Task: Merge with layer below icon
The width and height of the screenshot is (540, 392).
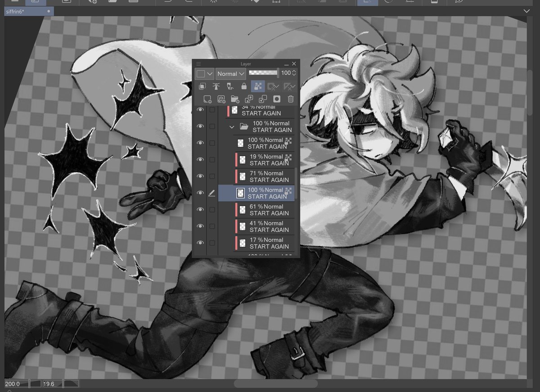Action: pos(263,99)
